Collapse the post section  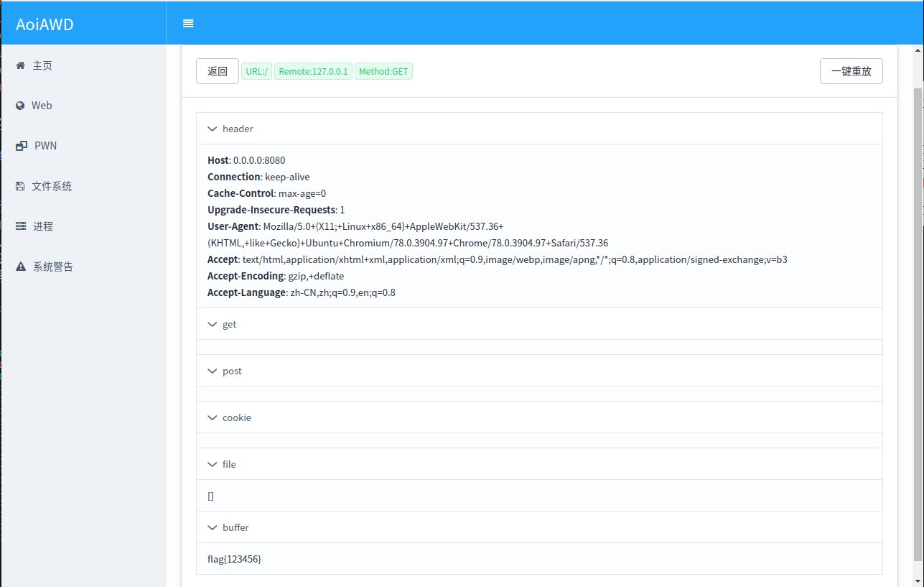(x=212, y=371)
